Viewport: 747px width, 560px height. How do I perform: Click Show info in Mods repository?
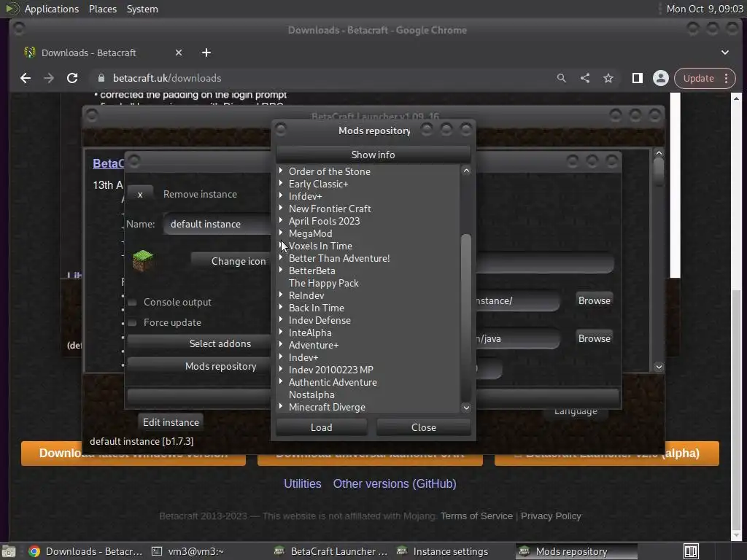373,155
